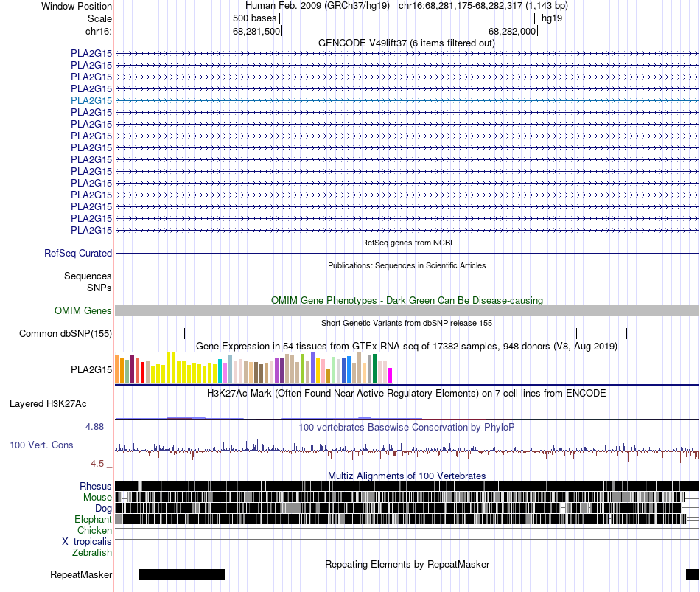
Task: Click the Rhesus alignment track
Action: [x=407, y=486]
